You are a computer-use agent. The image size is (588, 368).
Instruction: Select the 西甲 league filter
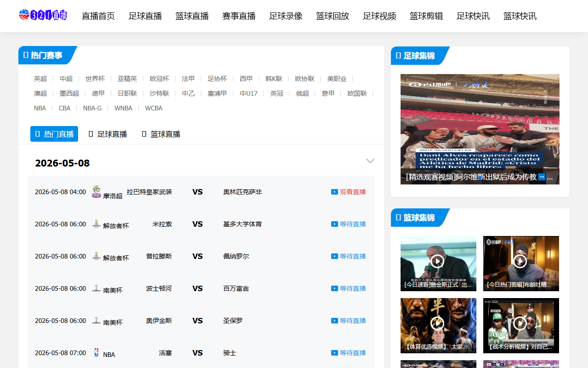point(246,79)
